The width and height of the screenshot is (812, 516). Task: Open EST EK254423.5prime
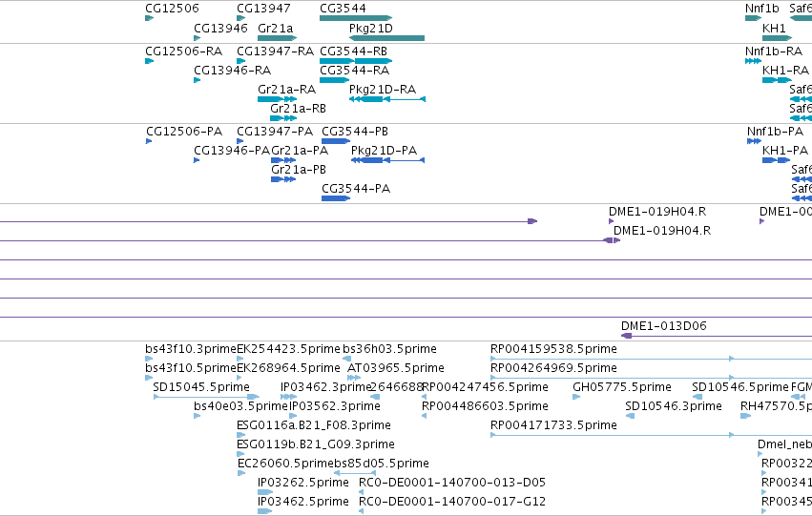[x=239, y=359]
